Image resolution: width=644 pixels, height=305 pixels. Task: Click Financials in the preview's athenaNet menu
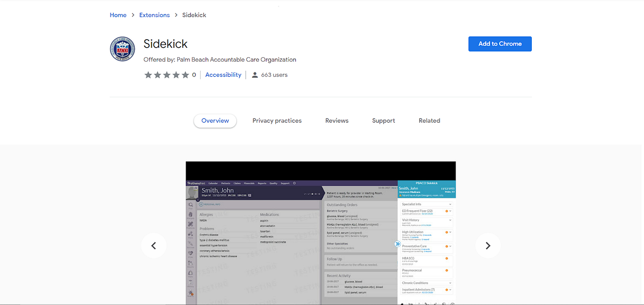[x=249, y=183]
